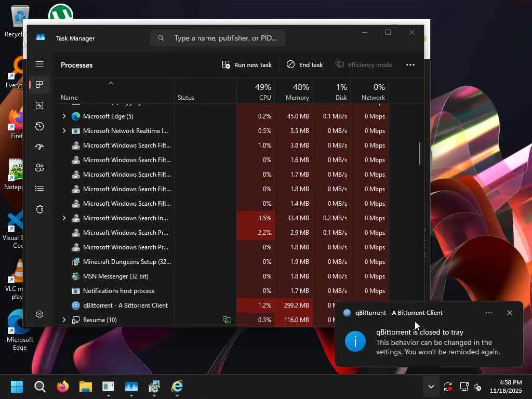Select Minecraft Dungeons Setup process icon
The image size is (532, 399).
tap(76, 262)
